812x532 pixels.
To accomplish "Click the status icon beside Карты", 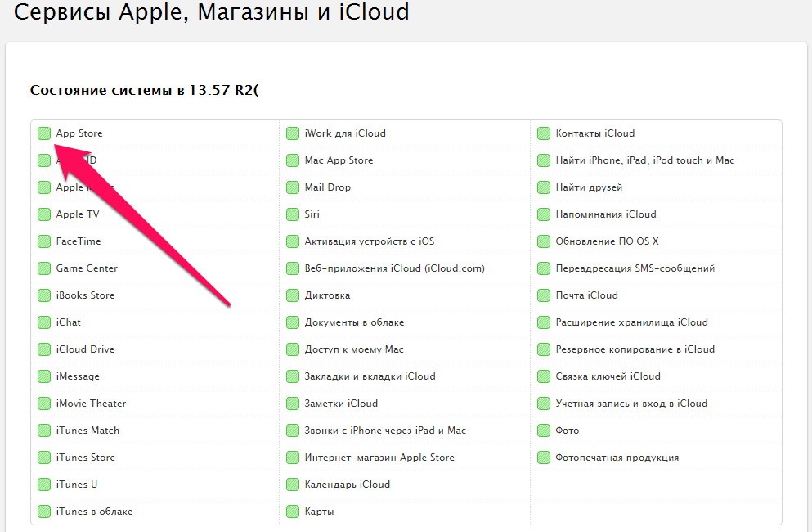I will [293, 511].
